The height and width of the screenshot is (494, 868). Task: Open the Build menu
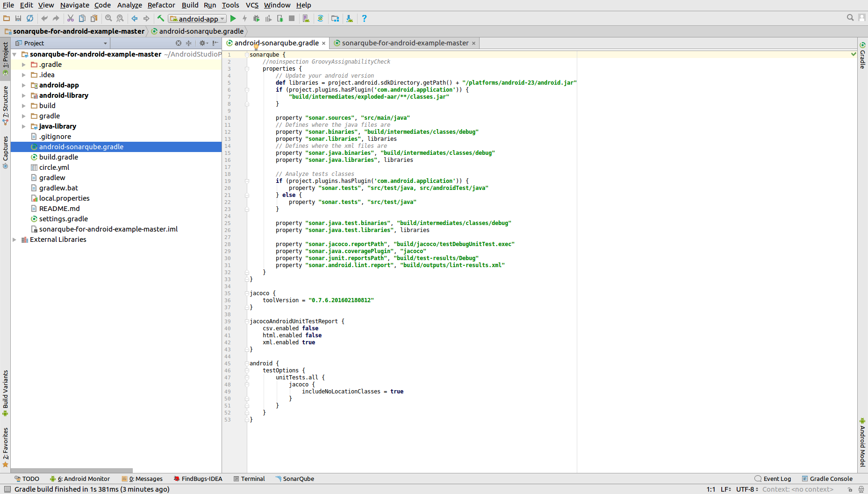click(190, 5)
